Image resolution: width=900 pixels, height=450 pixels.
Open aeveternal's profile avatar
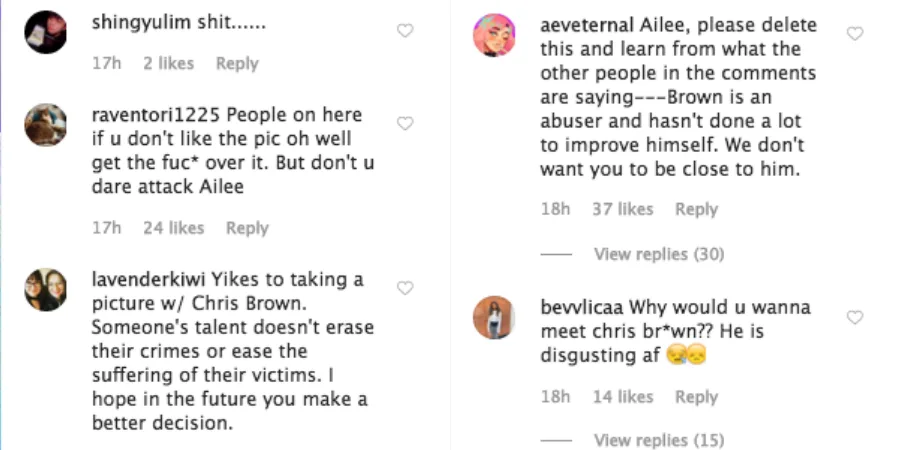tap(494, 36)
